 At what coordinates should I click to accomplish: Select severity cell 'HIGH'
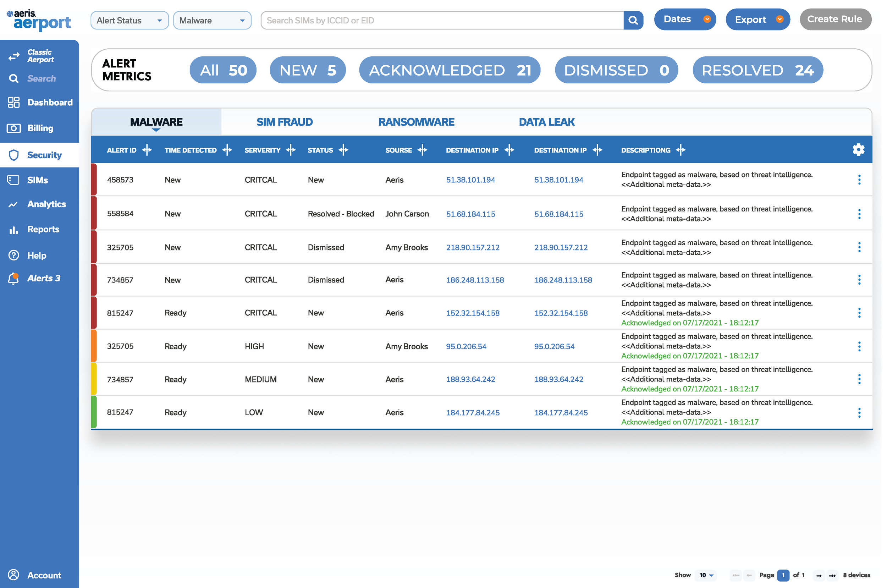(254, 346)
